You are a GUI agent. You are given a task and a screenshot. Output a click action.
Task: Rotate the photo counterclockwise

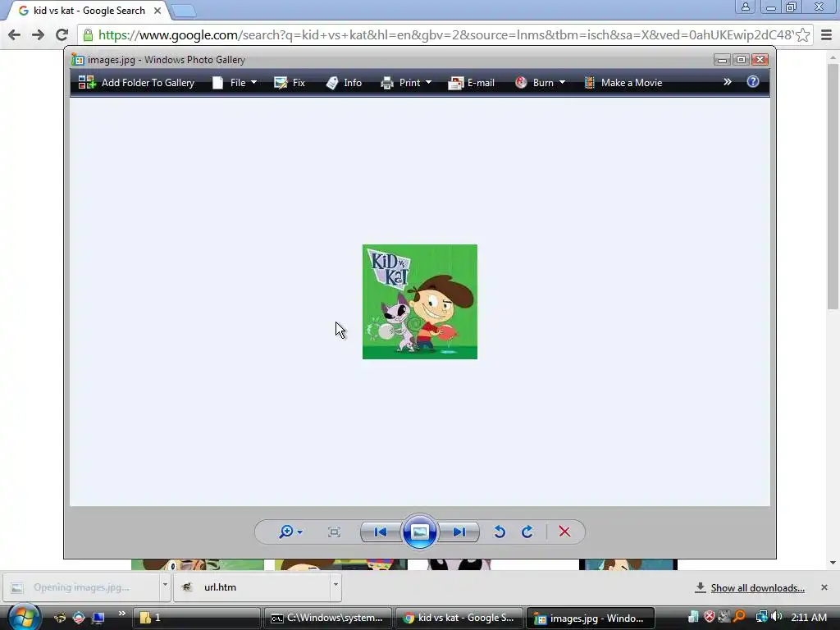tap(500, 532)
